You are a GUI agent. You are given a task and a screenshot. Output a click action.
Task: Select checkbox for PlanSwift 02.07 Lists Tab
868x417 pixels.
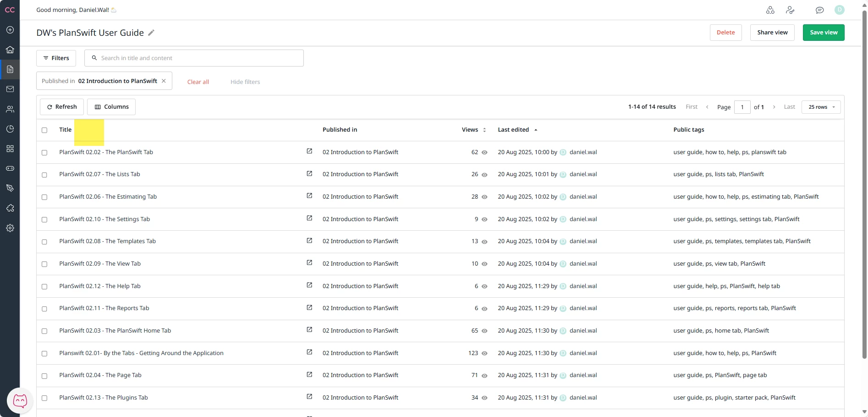click(44, 175)
